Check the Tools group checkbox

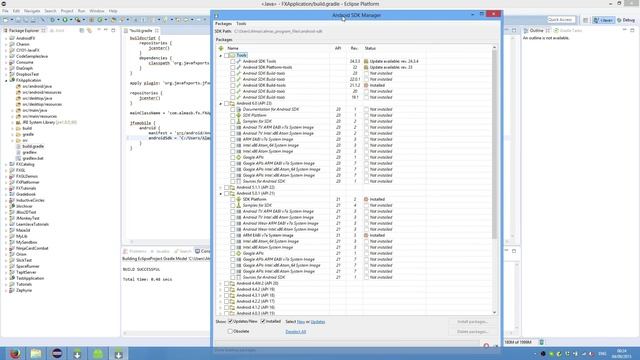[x=227, y=55]
